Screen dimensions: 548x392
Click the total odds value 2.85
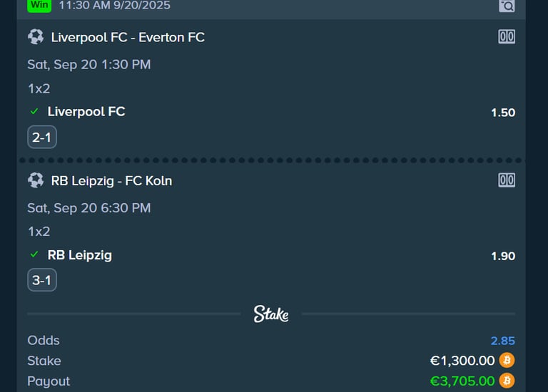point(503,341)
